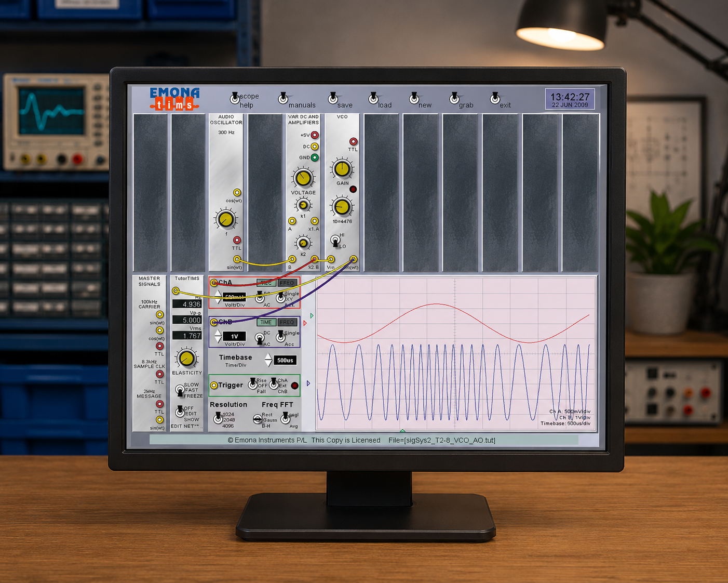The width and height of the screenshot is (728, 583).
Task: Click the Trigger input socket
Action: click(214, 385)
